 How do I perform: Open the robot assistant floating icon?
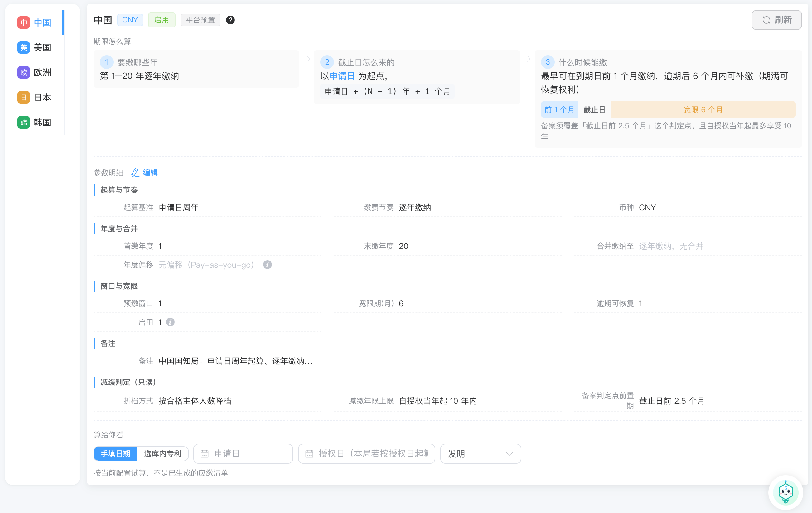[x=786, y=492]
